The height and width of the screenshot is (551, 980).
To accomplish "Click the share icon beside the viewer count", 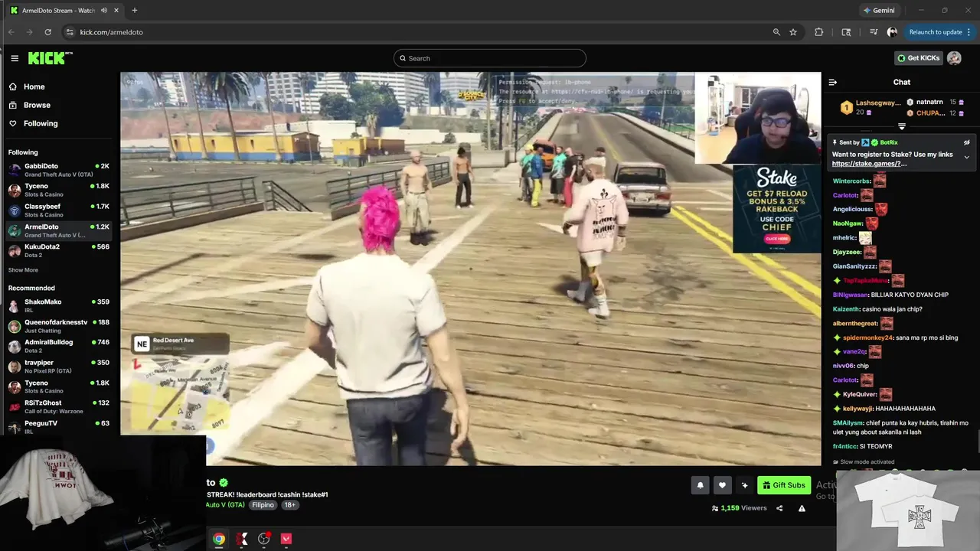I will [x=779, y=508].
